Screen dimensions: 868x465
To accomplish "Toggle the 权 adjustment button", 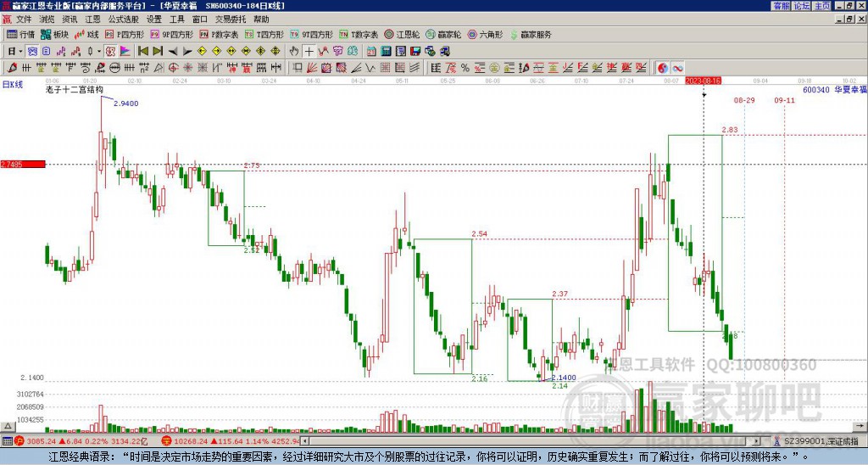I will 110,52.
